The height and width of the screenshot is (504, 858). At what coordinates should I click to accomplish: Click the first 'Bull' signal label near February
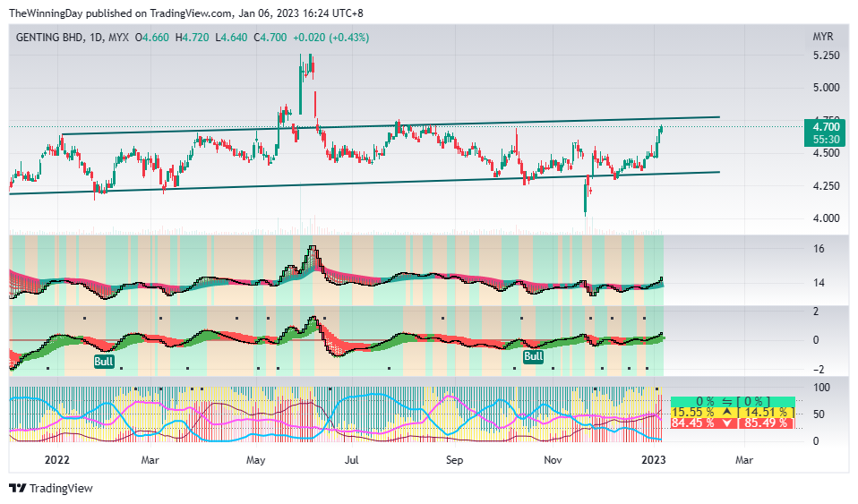point(103,361)
